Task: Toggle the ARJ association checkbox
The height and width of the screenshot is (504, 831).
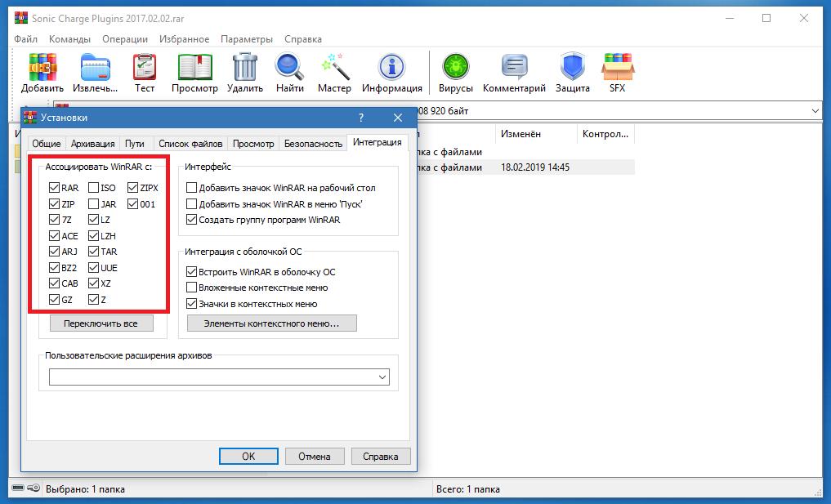Action: coord(54,252)
